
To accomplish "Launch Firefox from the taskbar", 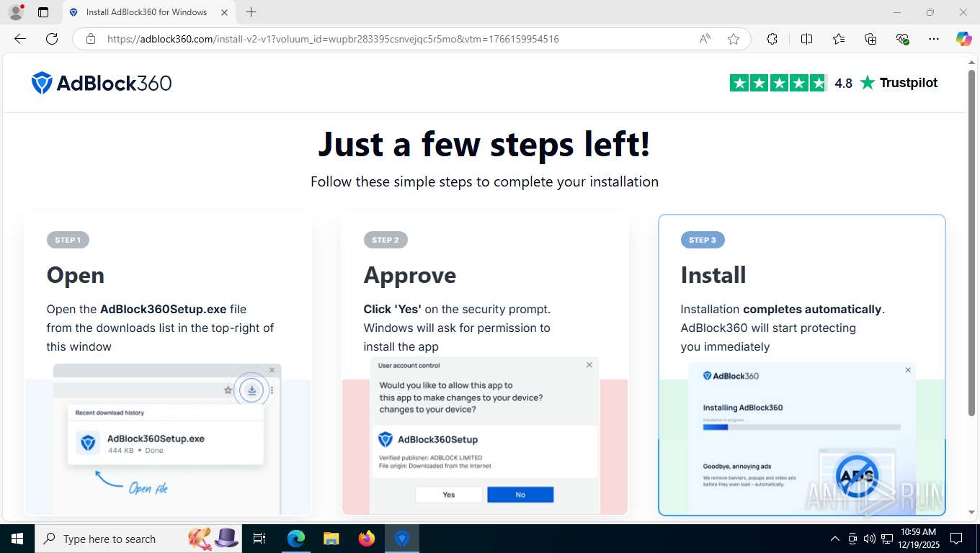I will pyautogui.click(x=367, y=539).
